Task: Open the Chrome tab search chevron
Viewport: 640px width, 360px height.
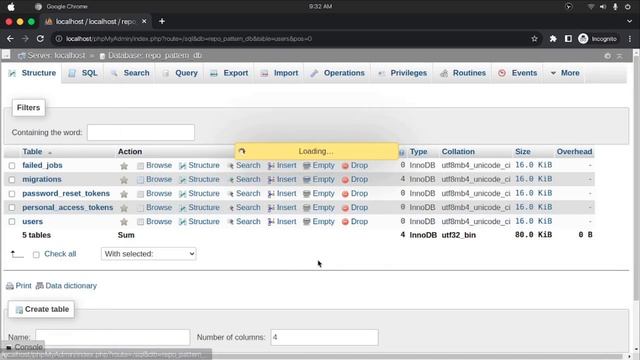Action: click(x=629, y=21)
